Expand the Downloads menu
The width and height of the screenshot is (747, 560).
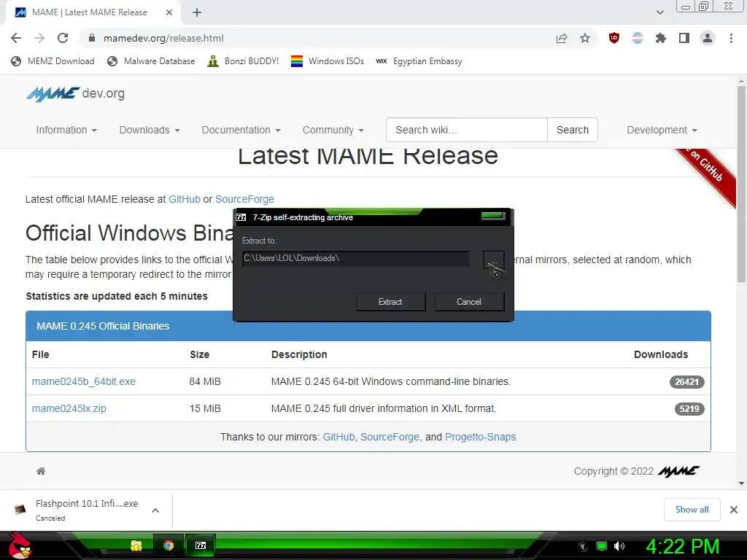tap(150, 130)
